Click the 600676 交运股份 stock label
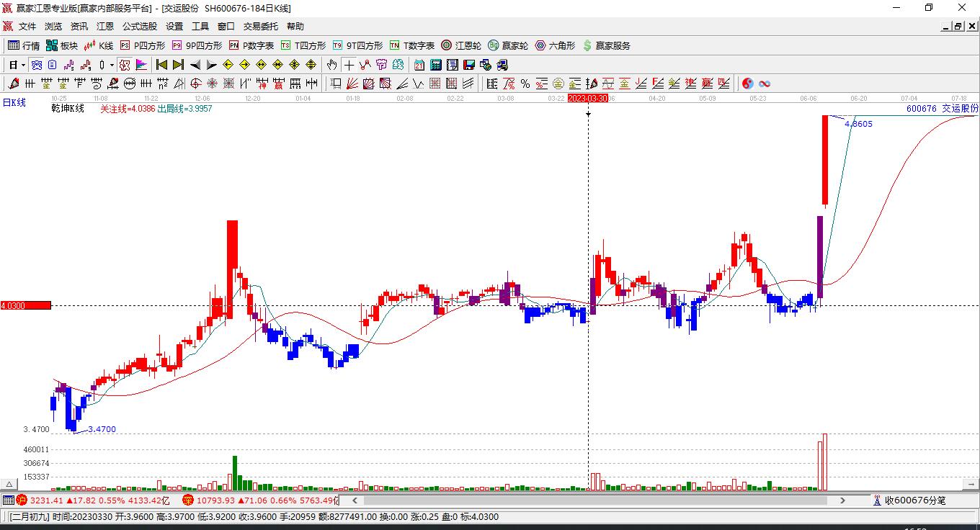Image resolution: width=980 pixels, height=530 pixels. pos(943,109)
